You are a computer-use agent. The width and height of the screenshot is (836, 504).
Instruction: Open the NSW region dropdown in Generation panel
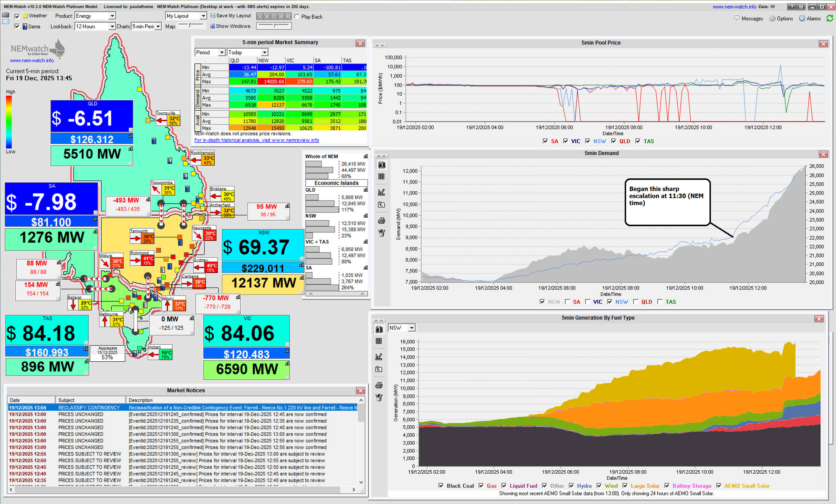click(x=411, y=328)
